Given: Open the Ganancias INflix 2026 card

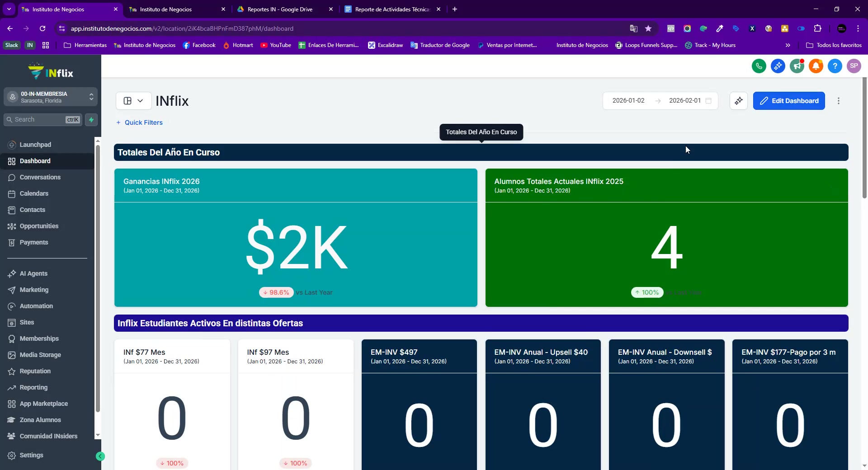Looking at the screenshot, I should 296,238.
